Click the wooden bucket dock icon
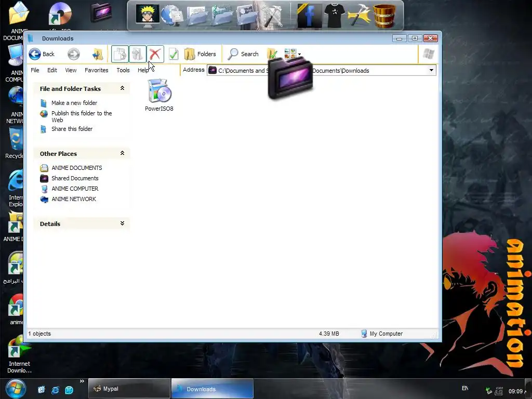 coord(384,15)
